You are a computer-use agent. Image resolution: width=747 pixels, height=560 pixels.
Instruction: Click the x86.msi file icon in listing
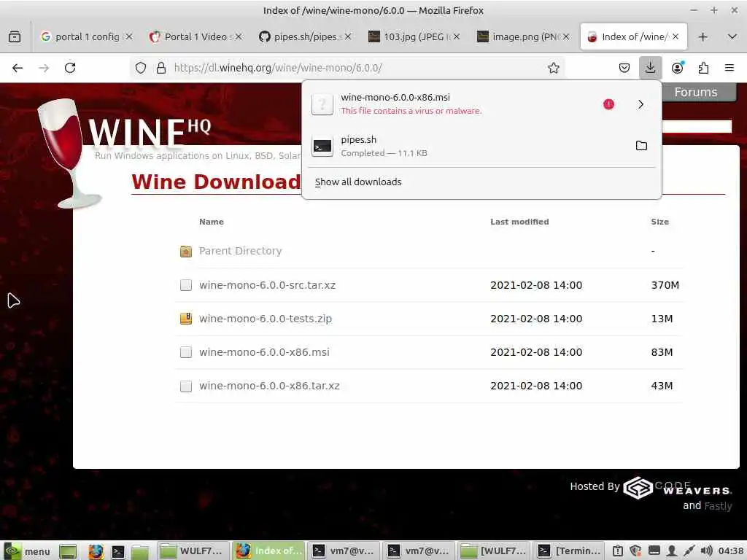[x=186, y=352]
